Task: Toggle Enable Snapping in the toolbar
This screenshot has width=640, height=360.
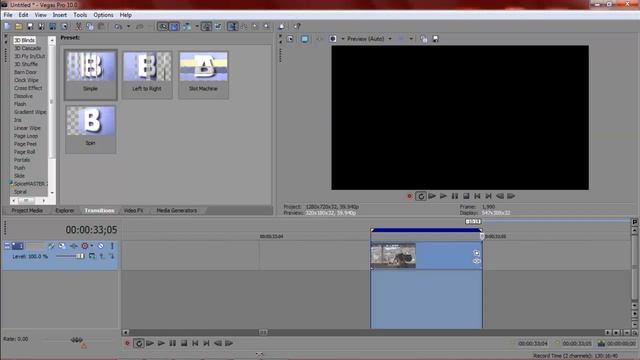Action: click(163, 27)
